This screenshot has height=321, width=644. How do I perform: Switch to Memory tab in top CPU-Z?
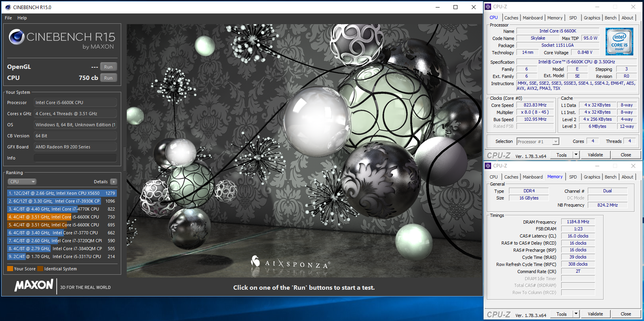[555, 18]
